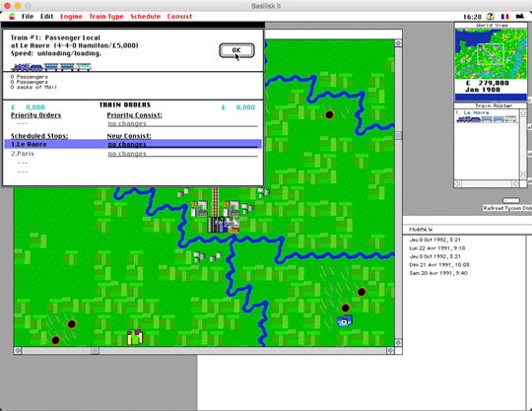Click the village houses below the river
Screen dimensions: 532x411
[207, 256]
